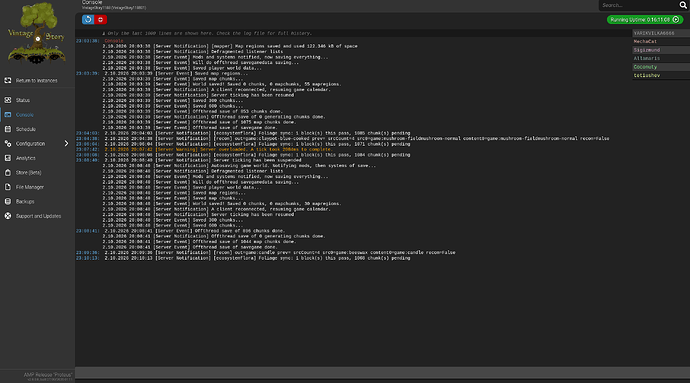Click the claypot-blue-cooked recon log line
The image size is (690, 383).
coord(357,139)
